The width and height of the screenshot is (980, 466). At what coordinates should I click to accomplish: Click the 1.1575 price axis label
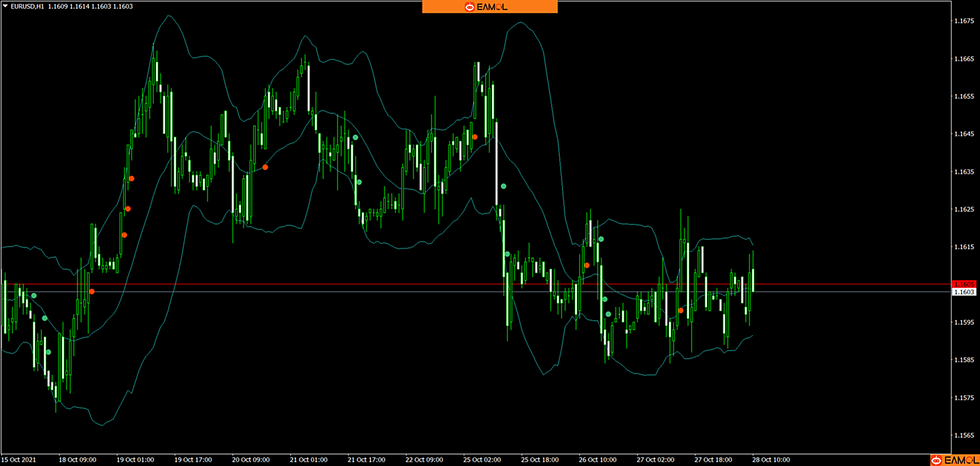964,398
